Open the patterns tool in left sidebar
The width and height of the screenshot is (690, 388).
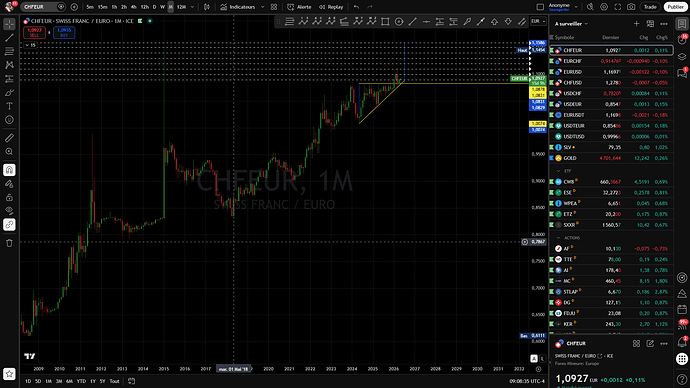(9, 65)
